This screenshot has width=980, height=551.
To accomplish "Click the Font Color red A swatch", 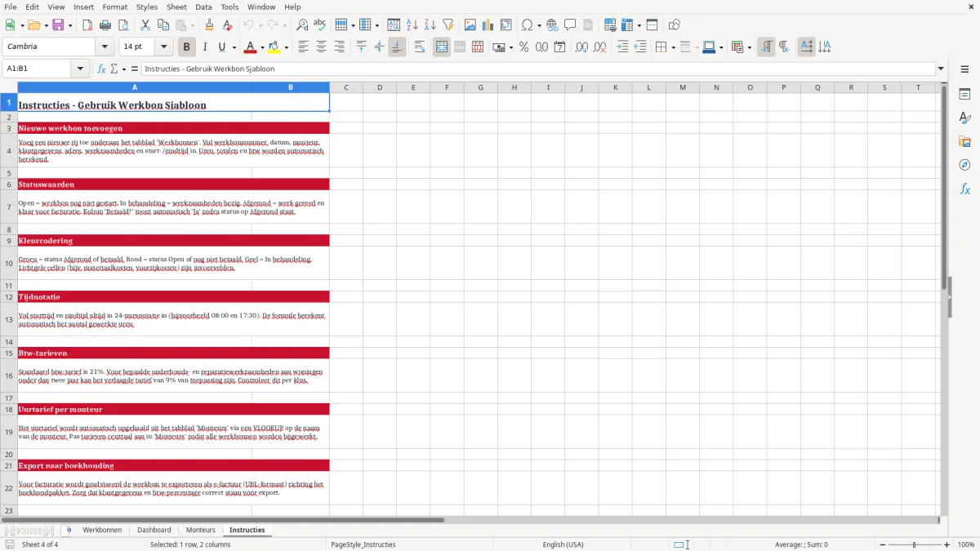I will point(250,47).
